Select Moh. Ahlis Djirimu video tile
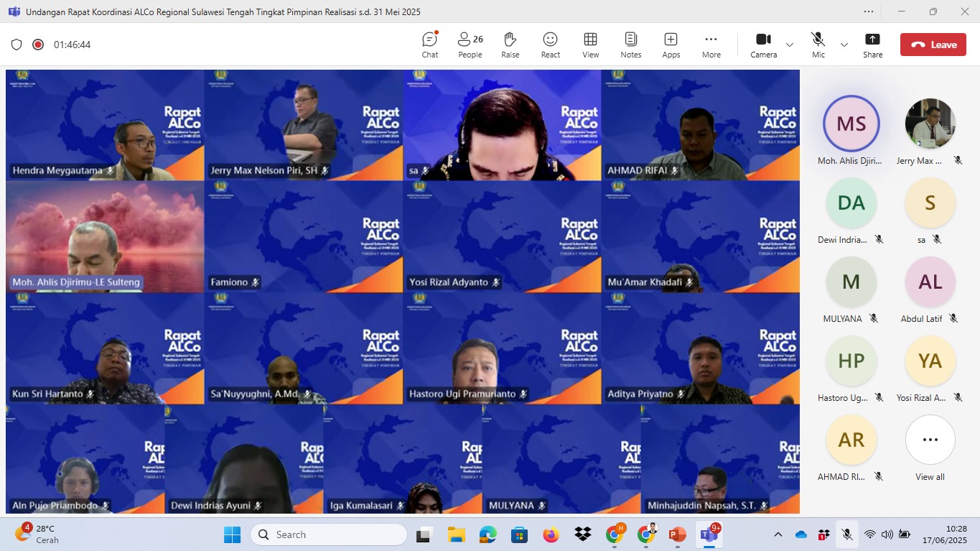The width and height of the screenshot is (980, 551). pos(105,236)
